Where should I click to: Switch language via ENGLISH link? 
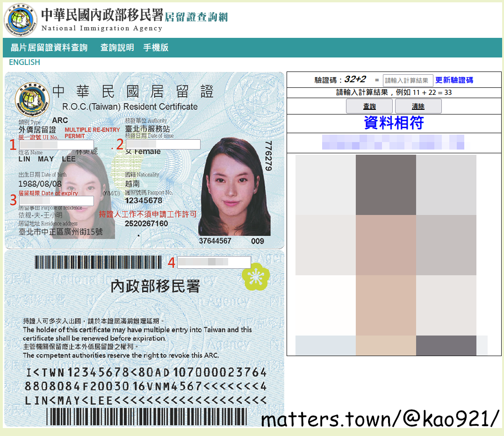[24, 62]
